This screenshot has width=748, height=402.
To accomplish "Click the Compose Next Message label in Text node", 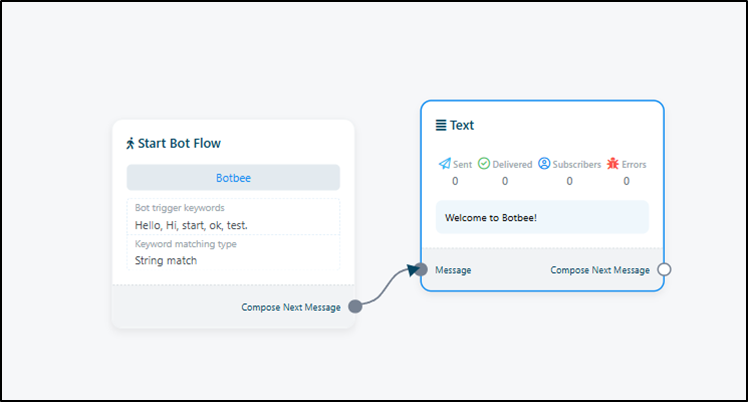I will (600, 270).
